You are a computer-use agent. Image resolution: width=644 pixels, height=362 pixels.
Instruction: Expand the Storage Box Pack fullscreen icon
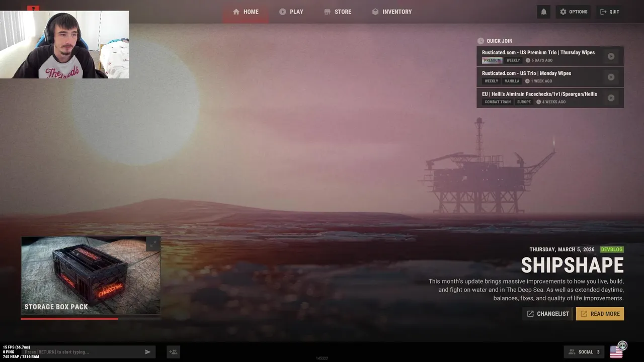pos(153,244)
